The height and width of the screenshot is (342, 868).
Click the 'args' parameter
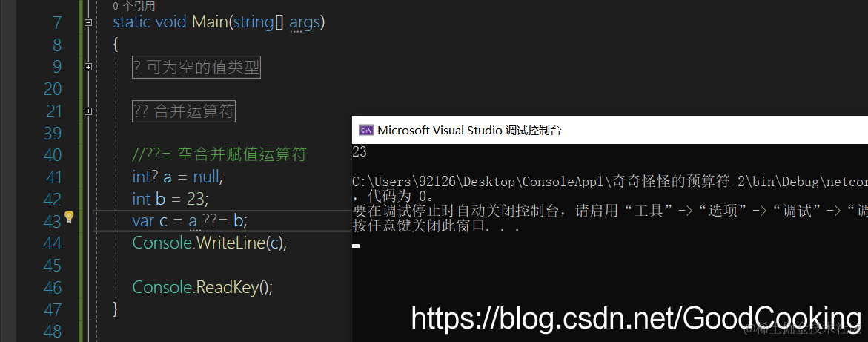[303, 23]
